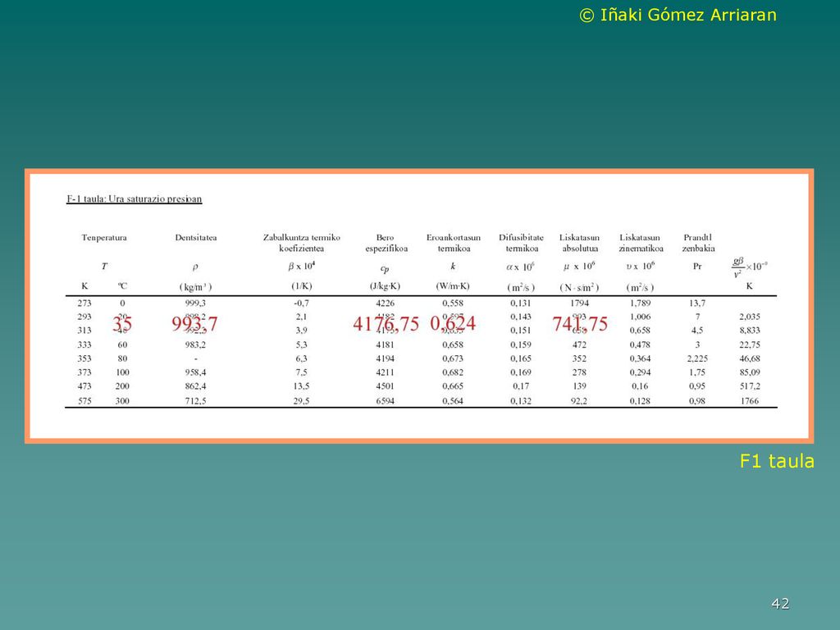Viewport: 840px width, 630px height.
Task: Click the specific heat cell 4181
Action: [386, 345]
